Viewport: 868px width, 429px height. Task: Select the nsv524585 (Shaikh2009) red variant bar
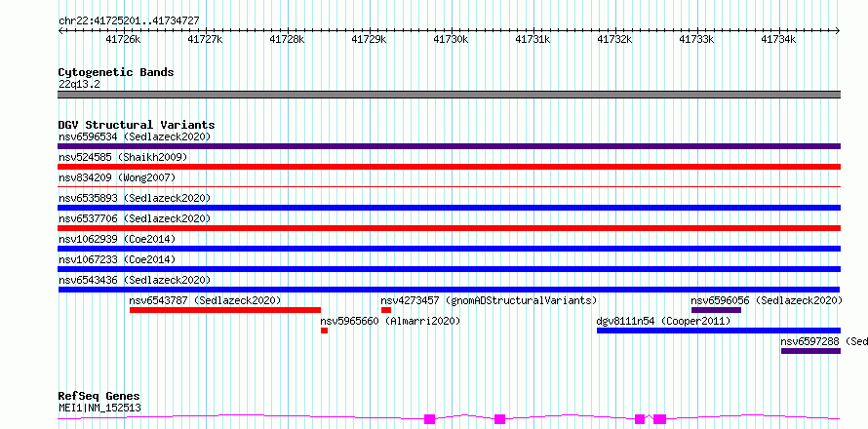[x=449, y=167]
